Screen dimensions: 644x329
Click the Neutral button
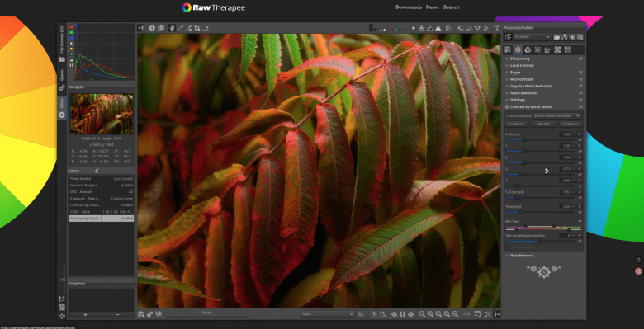544,124
